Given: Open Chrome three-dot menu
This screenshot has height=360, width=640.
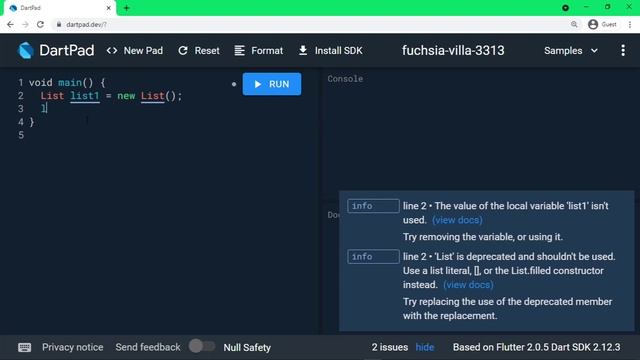Looking at the screenshot, I should pyautogui.click(x=630, y=24).
